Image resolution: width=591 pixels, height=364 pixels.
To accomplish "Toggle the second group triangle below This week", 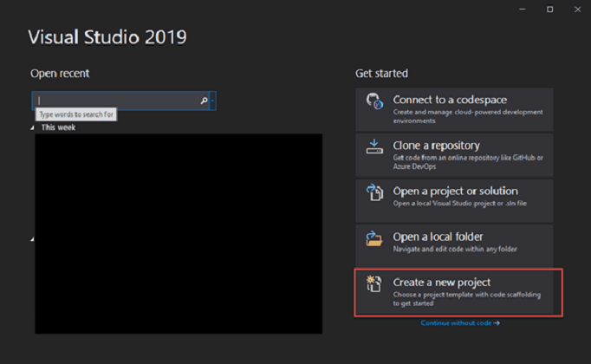I will [x=33, y=238].
